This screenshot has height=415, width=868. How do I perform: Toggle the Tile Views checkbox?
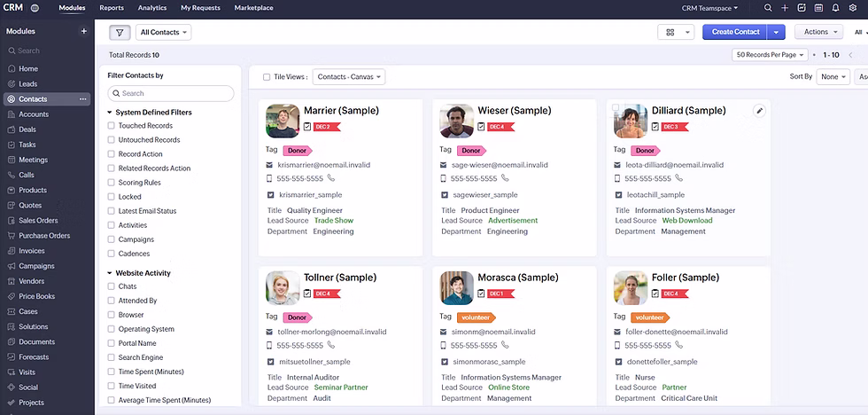coord(267,77)
